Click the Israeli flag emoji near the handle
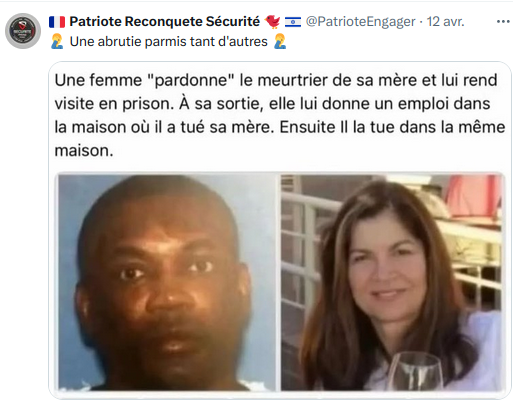The width and height of the screenshot is (513, 403). [x=293, y=22]
